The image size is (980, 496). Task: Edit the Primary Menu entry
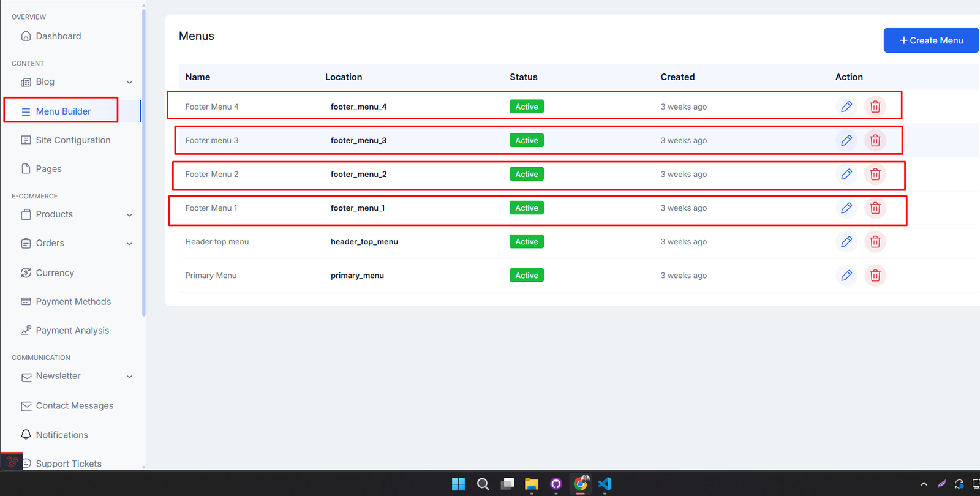(x=846, y=276)
